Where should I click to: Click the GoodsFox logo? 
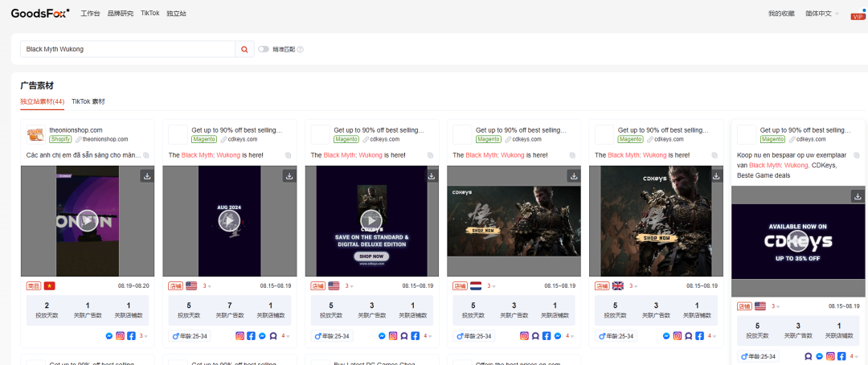point(40,13)
